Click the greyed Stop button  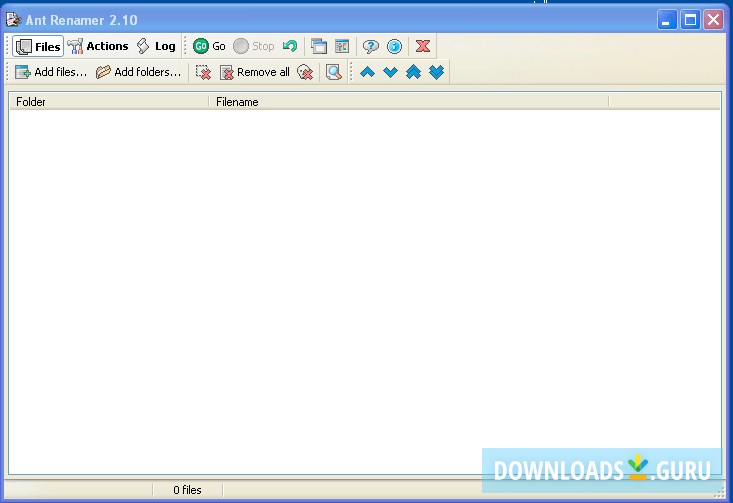click(x=253, y=46)
